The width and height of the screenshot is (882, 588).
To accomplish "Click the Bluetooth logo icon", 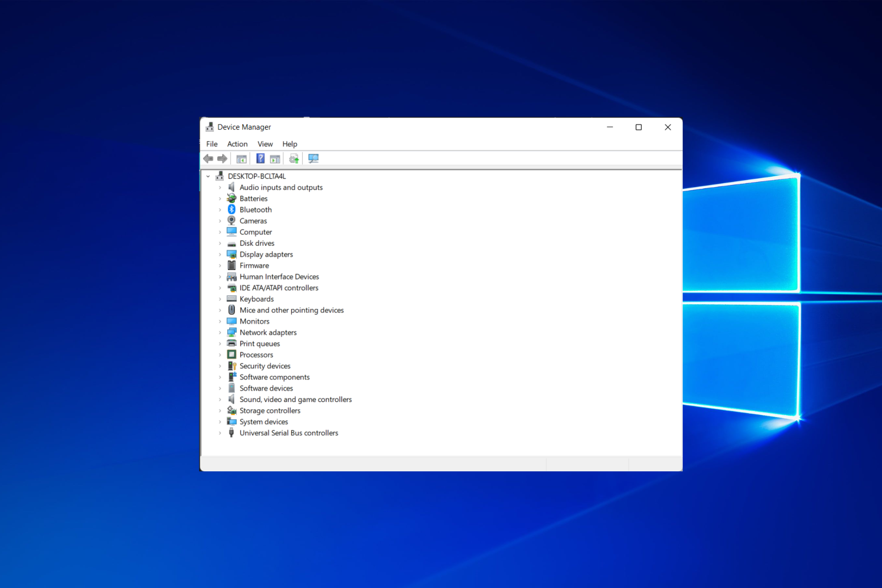I will 232,209.
